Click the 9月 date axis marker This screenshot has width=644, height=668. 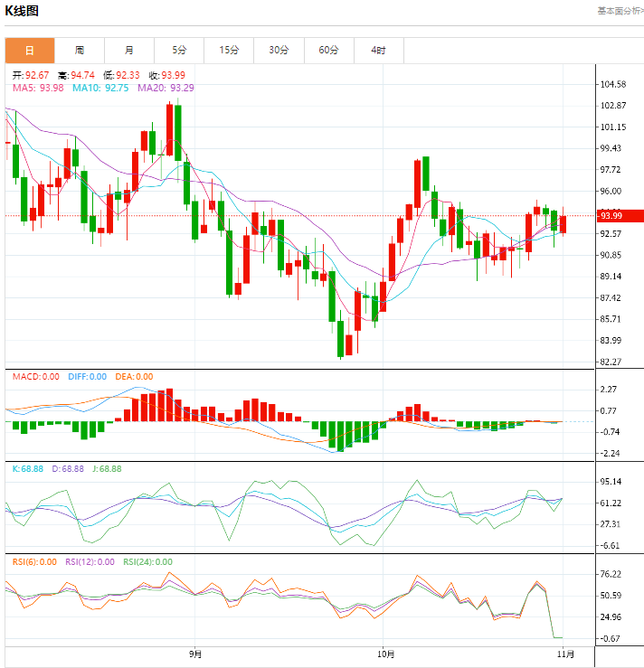195,654
